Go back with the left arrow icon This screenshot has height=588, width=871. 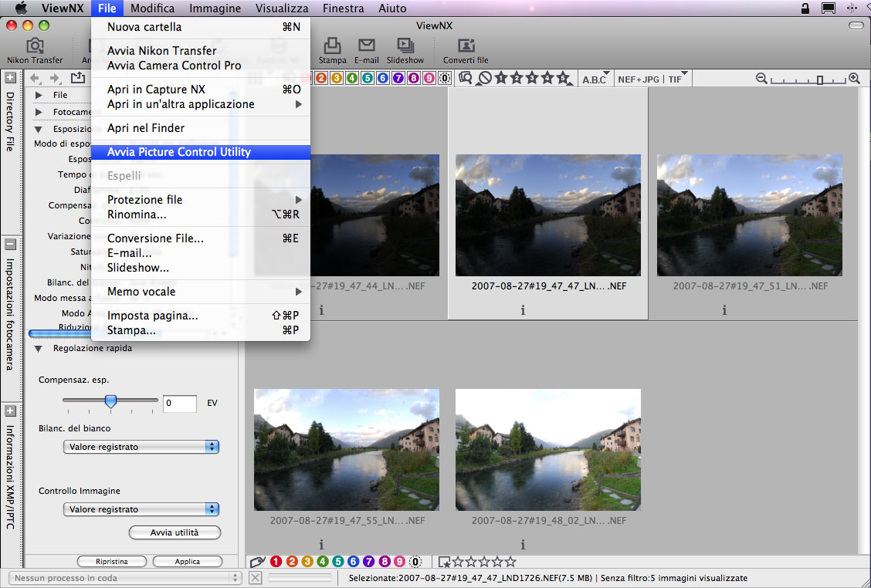click(35, 78)
